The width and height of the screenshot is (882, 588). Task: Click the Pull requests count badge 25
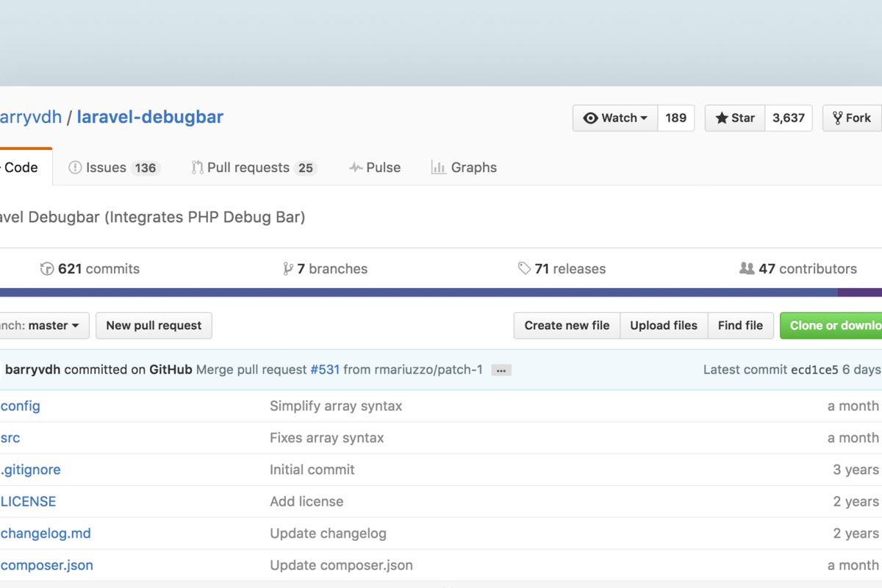306,168
